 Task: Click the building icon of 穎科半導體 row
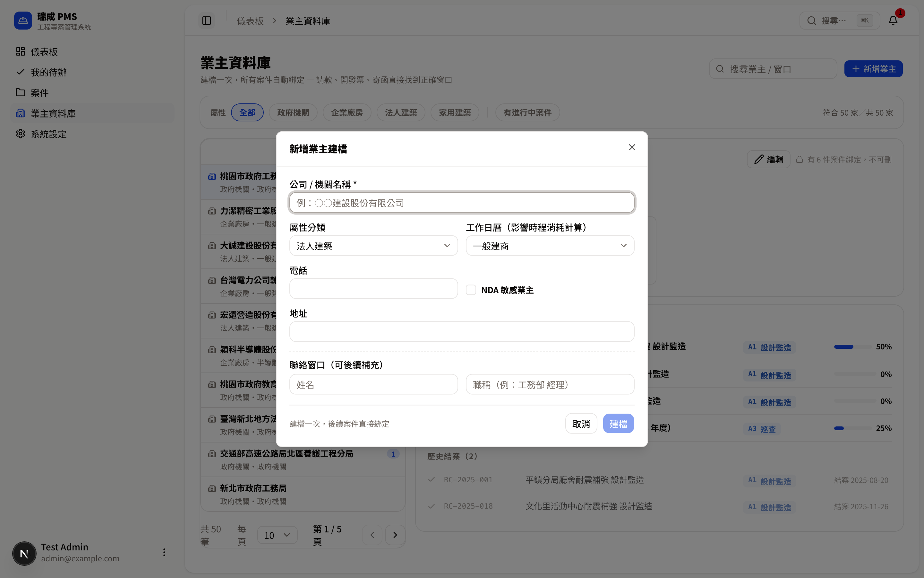(212, 350)
